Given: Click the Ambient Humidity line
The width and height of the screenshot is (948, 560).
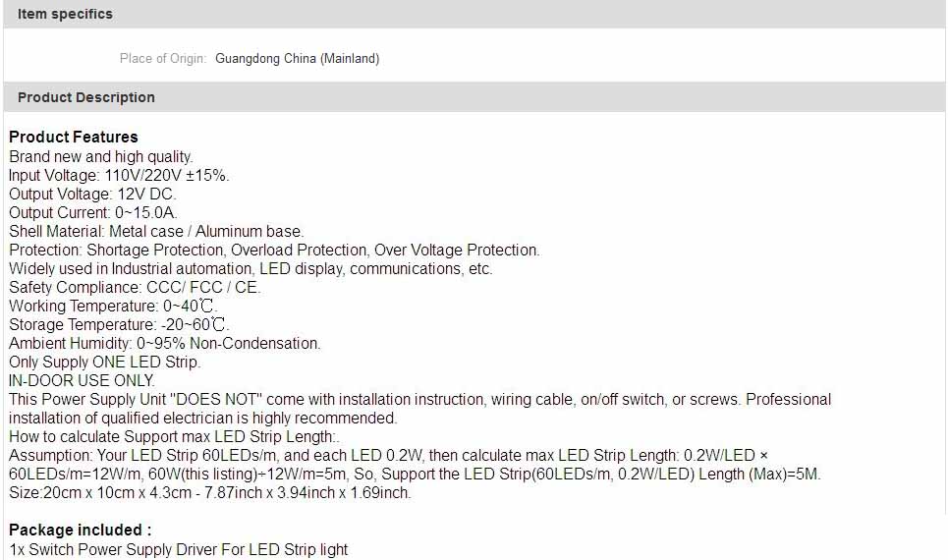Looking at the screenshot, I should pos(165,343).
